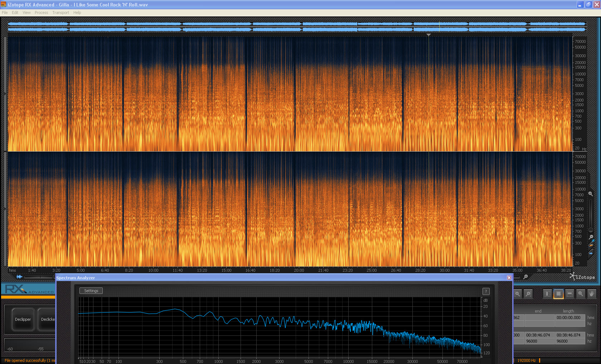
Task: Activate the zoom tool with magnifier
Action: tap(581, 294)
